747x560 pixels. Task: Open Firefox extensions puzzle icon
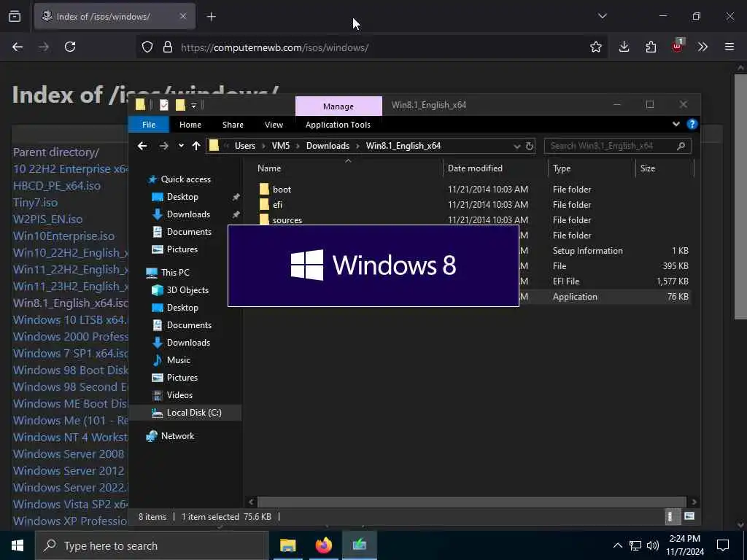coord(651,47)
